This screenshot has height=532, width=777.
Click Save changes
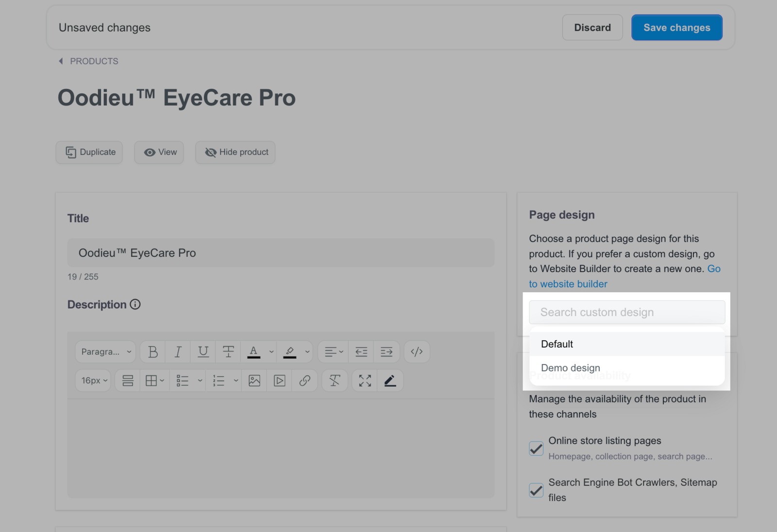677,28
